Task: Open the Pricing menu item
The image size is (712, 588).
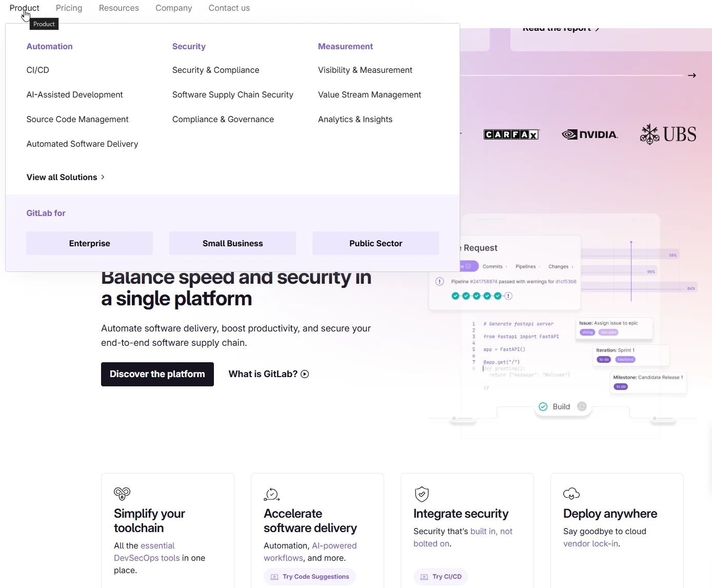Action: point(69,8)
